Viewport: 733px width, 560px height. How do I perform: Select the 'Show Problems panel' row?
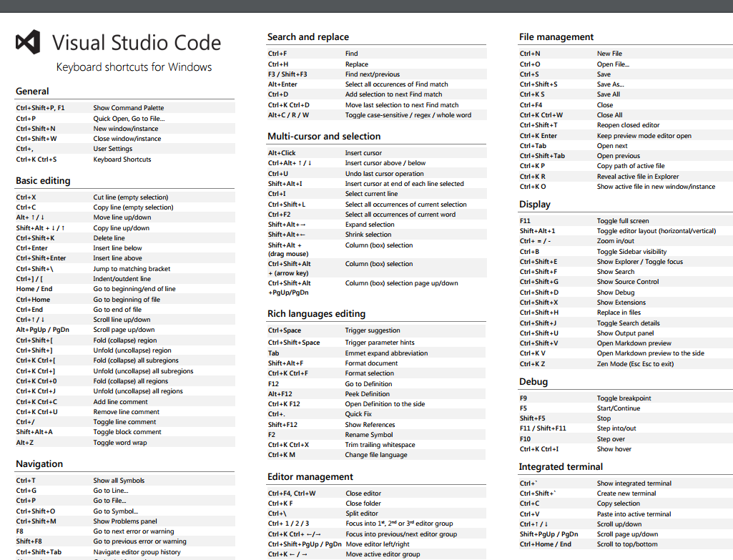(125, 521)
